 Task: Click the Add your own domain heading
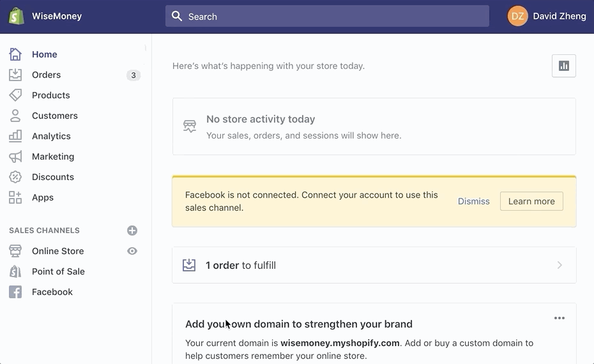tap(298, 324)
